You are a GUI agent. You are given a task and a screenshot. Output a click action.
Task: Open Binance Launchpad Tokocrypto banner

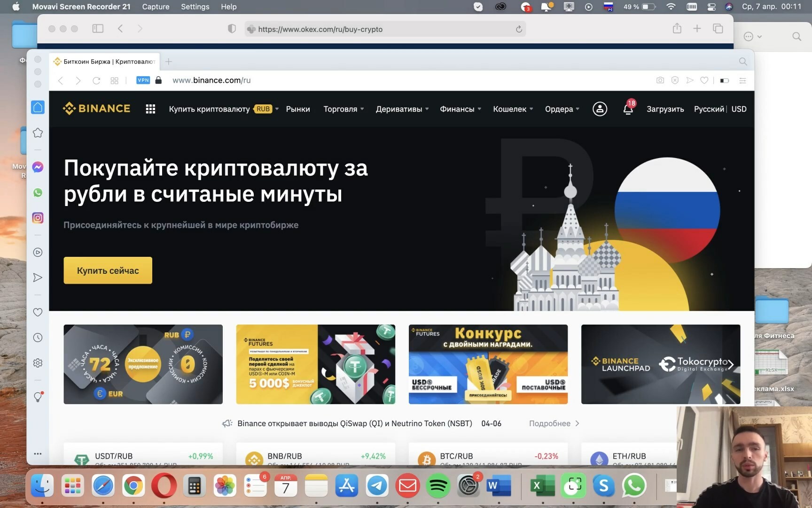pyautogui.click(x=661, y=364)
